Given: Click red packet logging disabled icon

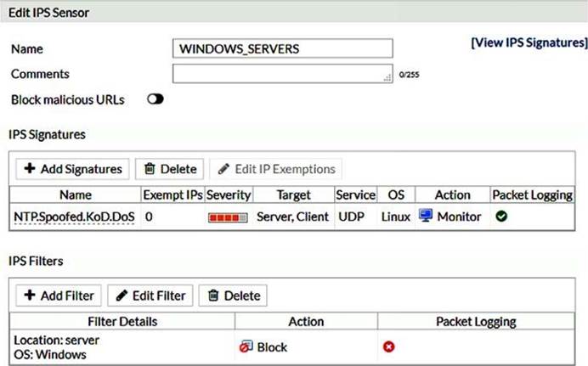Looking at the screenshot, I should point(388,346).
